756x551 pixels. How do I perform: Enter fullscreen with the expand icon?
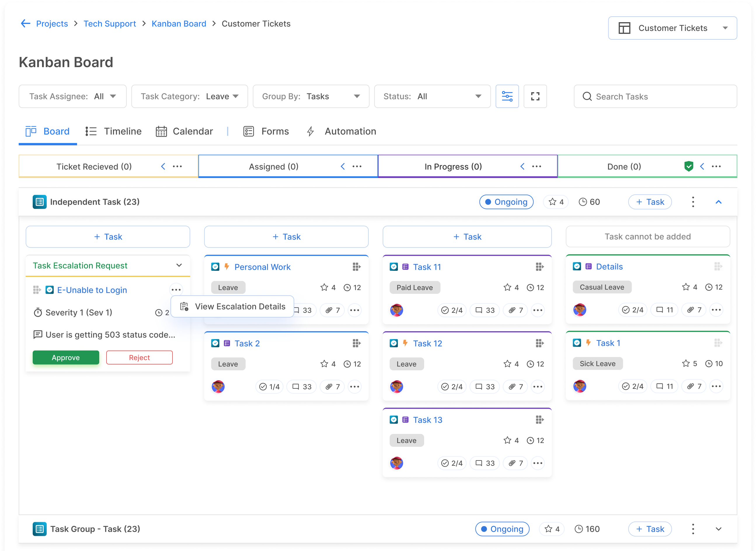point(535,96)
